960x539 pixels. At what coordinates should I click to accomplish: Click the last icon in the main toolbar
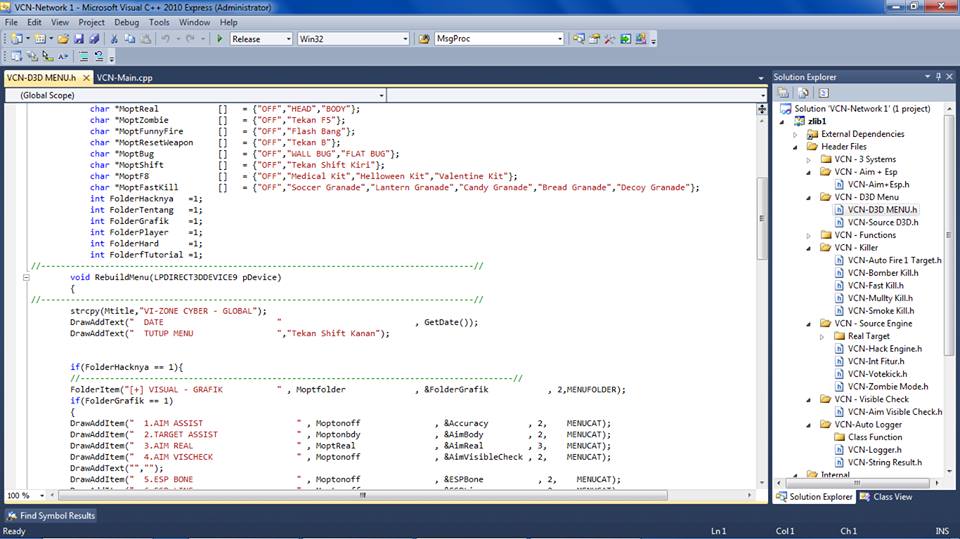[640, 39]
